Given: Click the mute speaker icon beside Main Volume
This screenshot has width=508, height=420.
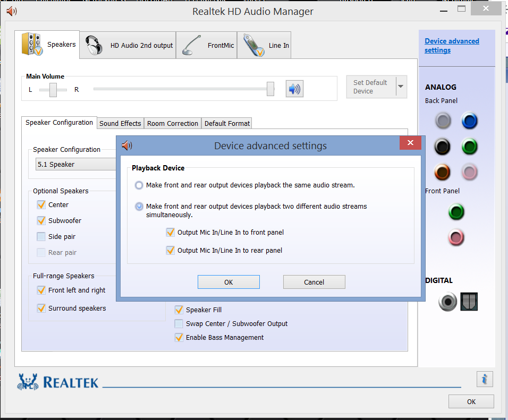Looking at the screenshot, I should 294,89.
